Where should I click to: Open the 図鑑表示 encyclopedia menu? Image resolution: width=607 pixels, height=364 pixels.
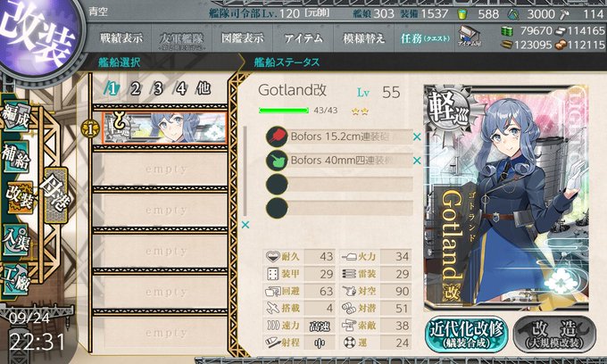(242, 38)
